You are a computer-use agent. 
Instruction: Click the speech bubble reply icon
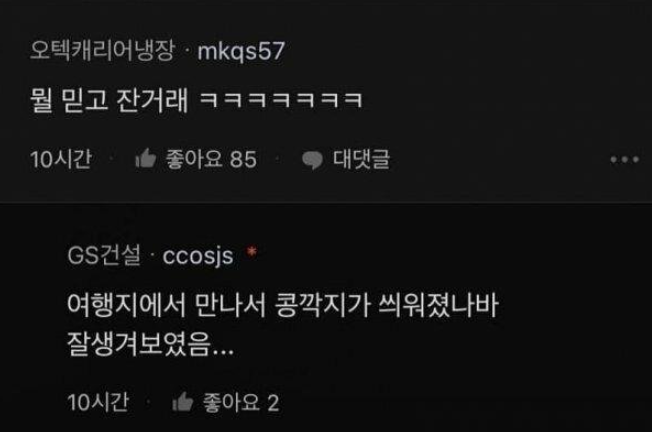pos(312,160)
